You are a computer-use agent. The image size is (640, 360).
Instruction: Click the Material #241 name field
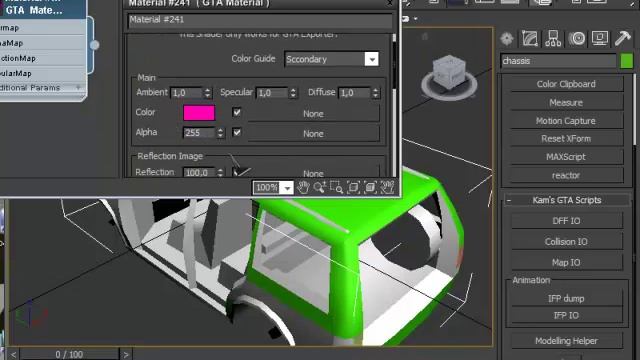click(x=260, y=20)
